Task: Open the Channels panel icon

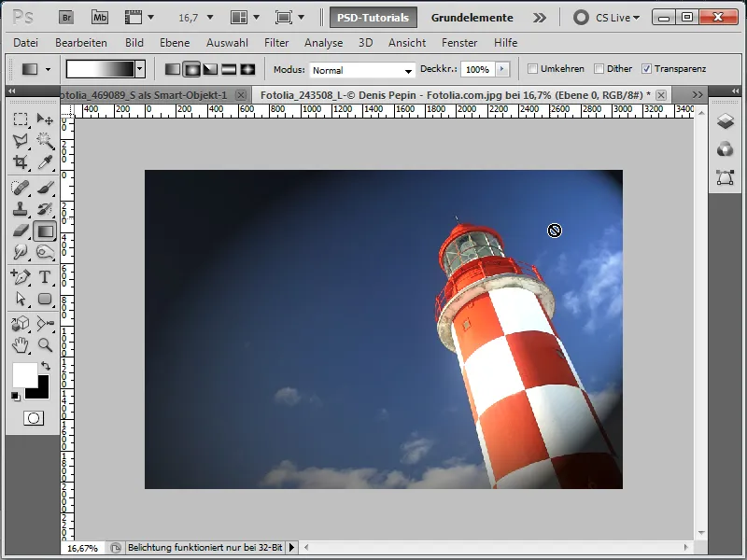Action: (x=726, y=149)
